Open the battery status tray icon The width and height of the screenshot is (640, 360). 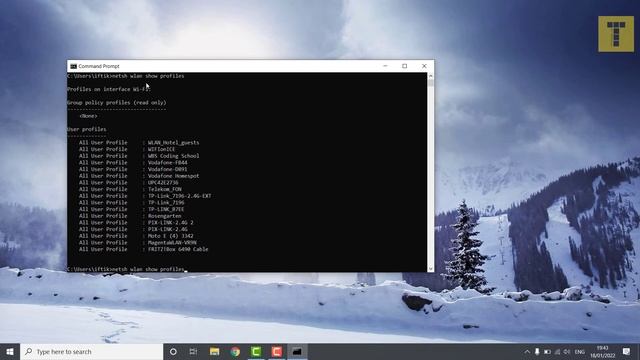[547, 351]
